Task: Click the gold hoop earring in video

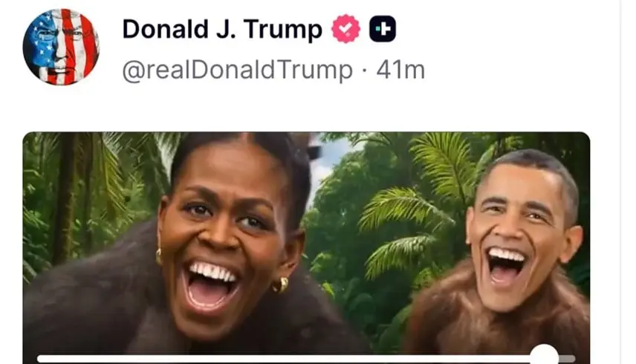Action: pyautogui.click(x=281, y=285)
